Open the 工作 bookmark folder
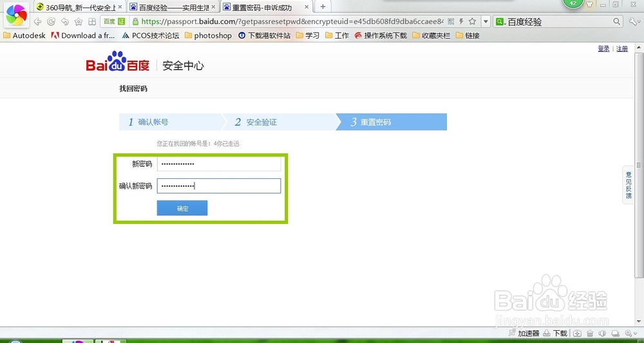The width and height of the screenshot is (644, 343). [x=337, y=35]
